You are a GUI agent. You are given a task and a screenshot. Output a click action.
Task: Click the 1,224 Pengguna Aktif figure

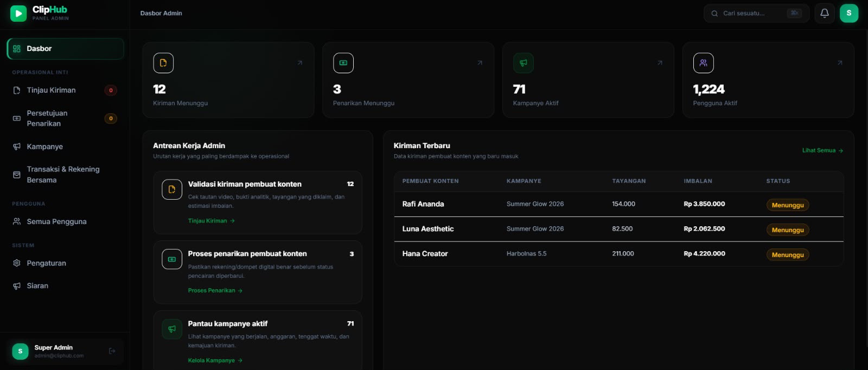(x=709, y=89)
